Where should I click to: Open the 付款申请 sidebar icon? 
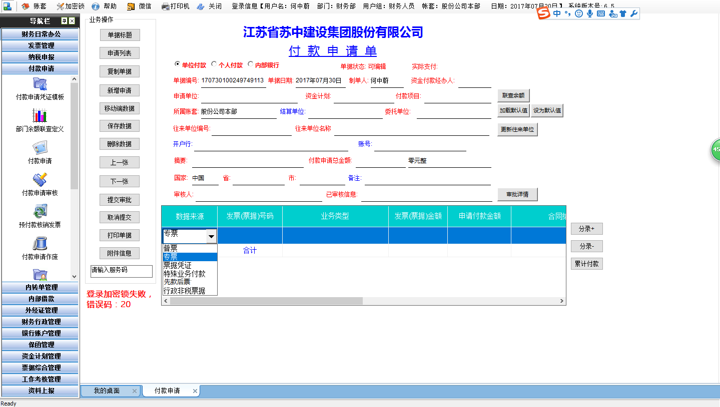tap(40, 147)
